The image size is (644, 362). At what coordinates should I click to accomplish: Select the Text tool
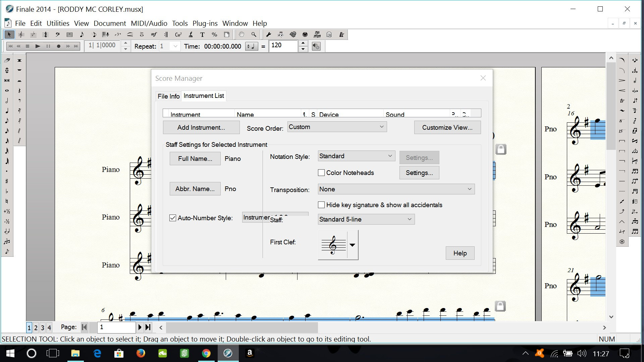(x=202, y=35)
